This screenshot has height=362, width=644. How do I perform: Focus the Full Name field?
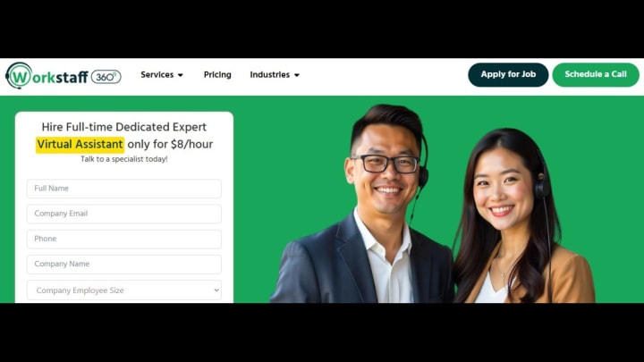click(124, 189)
